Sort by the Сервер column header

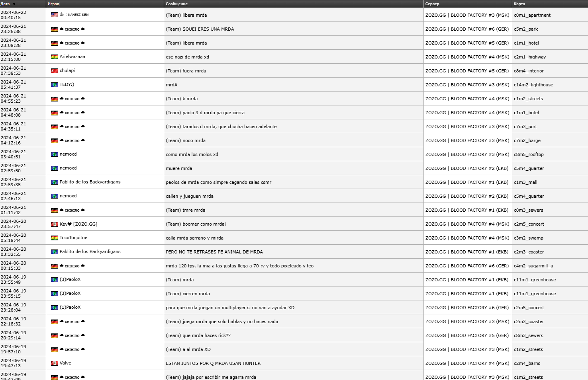pyautogui.click(x=432, y=4)
